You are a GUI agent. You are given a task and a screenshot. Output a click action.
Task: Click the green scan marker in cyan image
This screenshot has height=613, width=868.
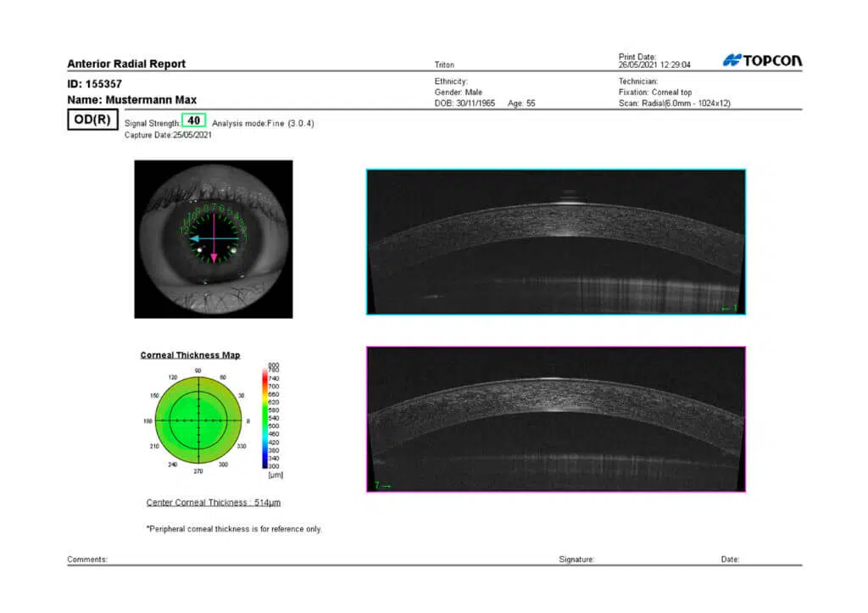tap(730, 309)
